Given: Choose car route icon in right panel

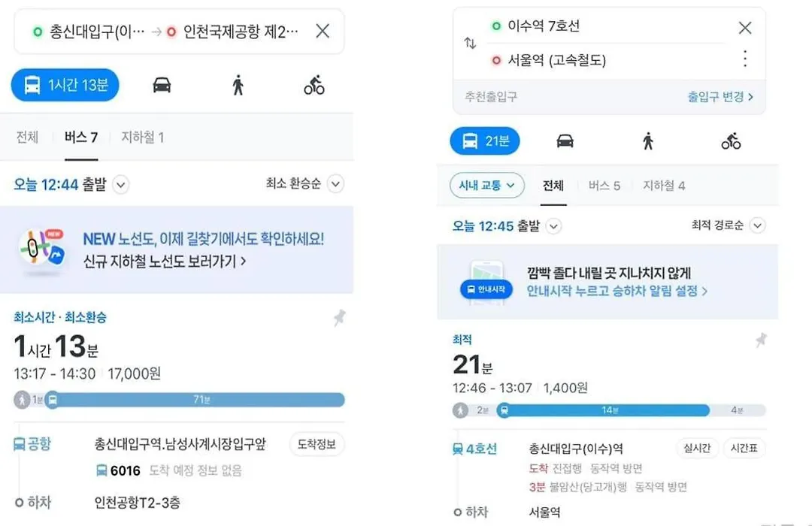Looking at the screenshot, I should [565, 141].
